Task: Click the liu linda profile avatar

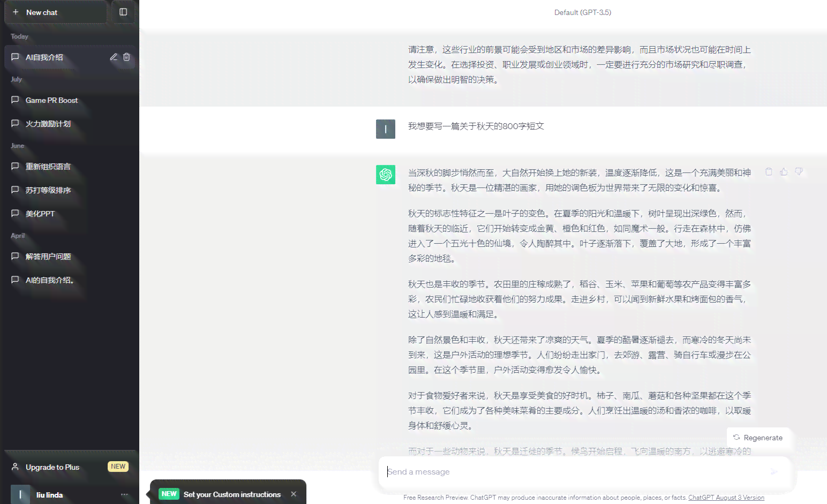Action: (20, 495)
